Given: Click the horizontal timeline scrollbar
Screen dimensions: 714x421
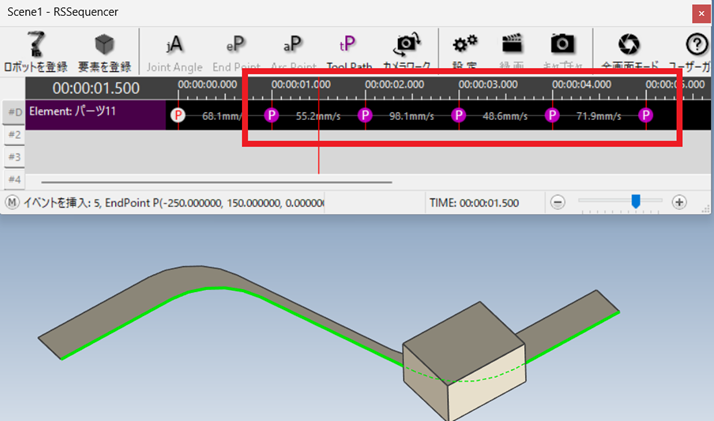Looking at the screenshot, I should (215, 183).
